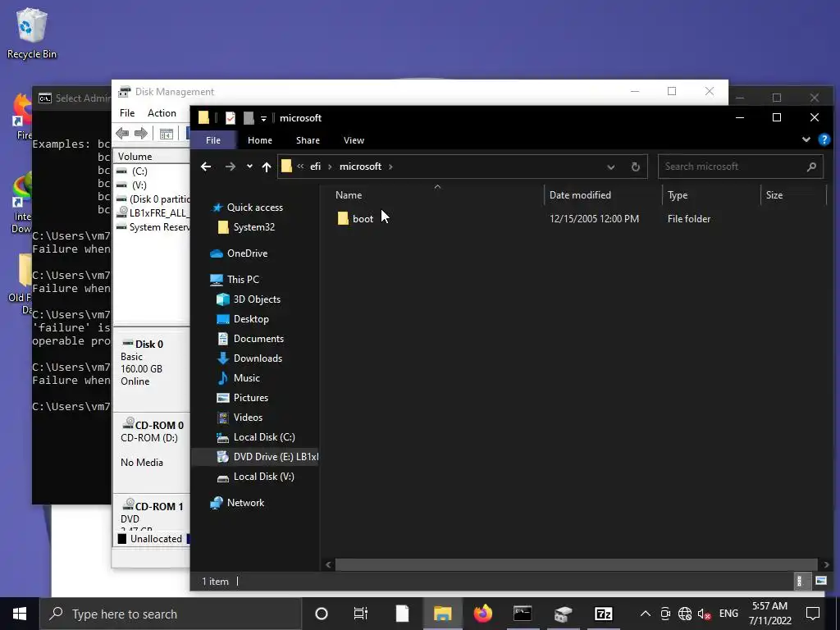The width and height of the screenshot is (840, 630).
Task: Click the Cortana circle on taskbar
Action: pyautogui.click(x=322, y=614)
